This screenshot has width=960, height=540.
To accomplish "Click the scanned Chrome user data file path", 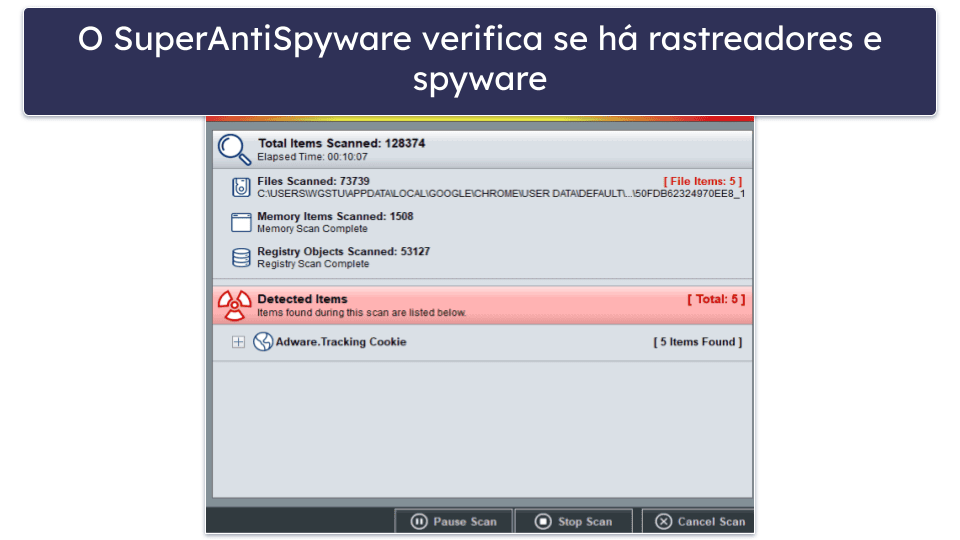I will click(x=501, y=193).
